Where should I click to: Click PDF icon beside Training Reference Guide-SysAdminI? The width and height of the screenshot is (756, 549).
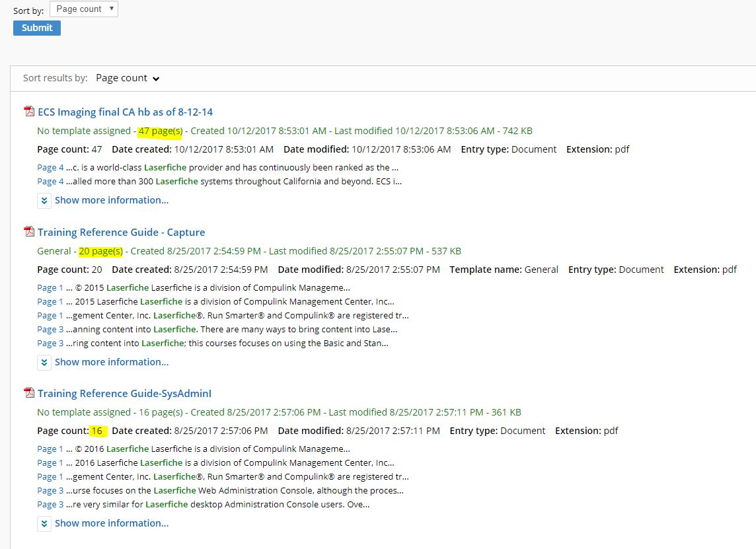[x=29, y=393]
